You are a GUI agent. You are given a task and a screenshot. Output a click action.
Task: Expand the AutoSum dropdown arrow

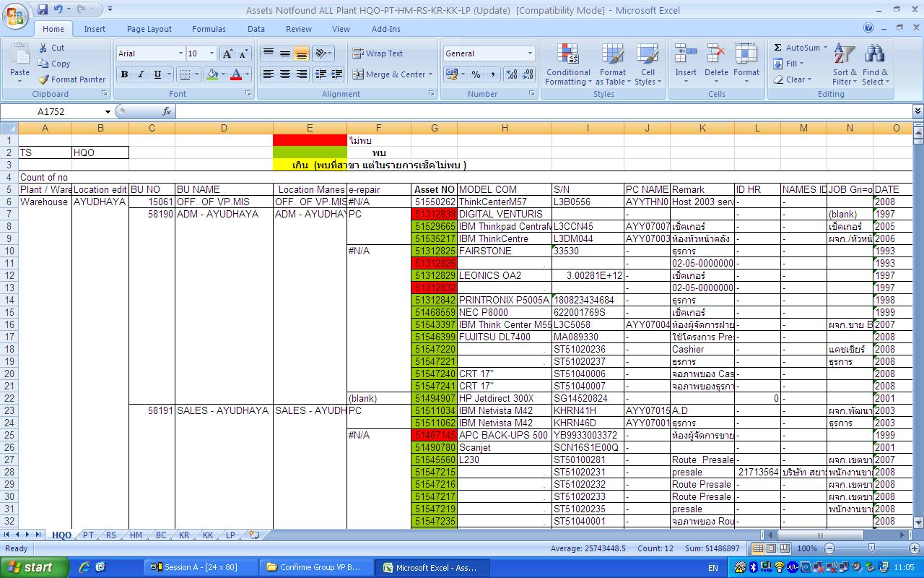coord(825,48)
